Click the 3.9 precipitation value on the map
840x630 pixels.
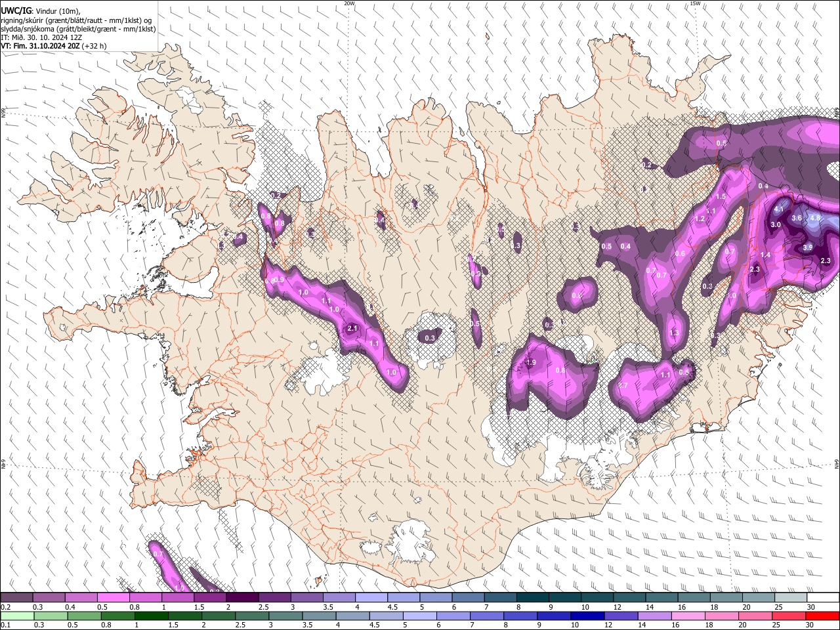[x=808, y=247]
